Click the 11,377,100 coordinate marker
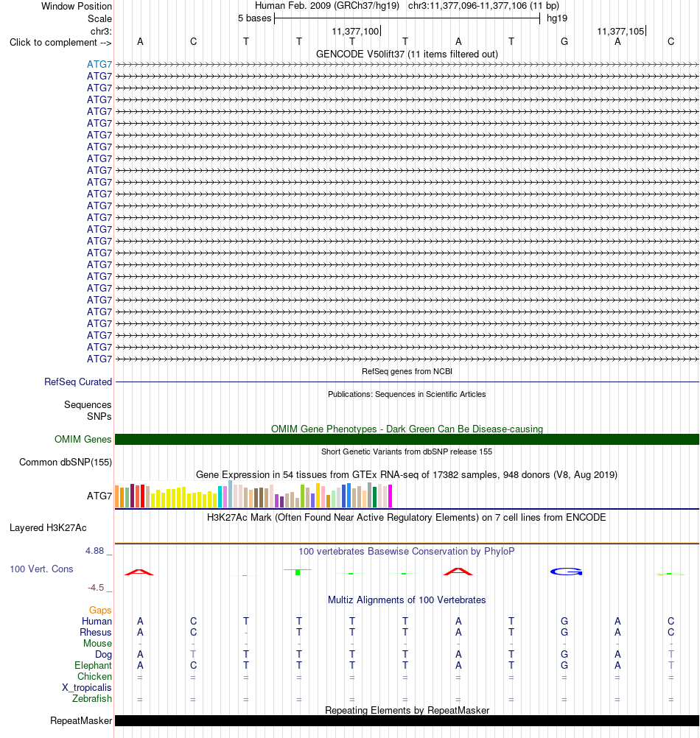700x738 pixels. click(356, 32)
